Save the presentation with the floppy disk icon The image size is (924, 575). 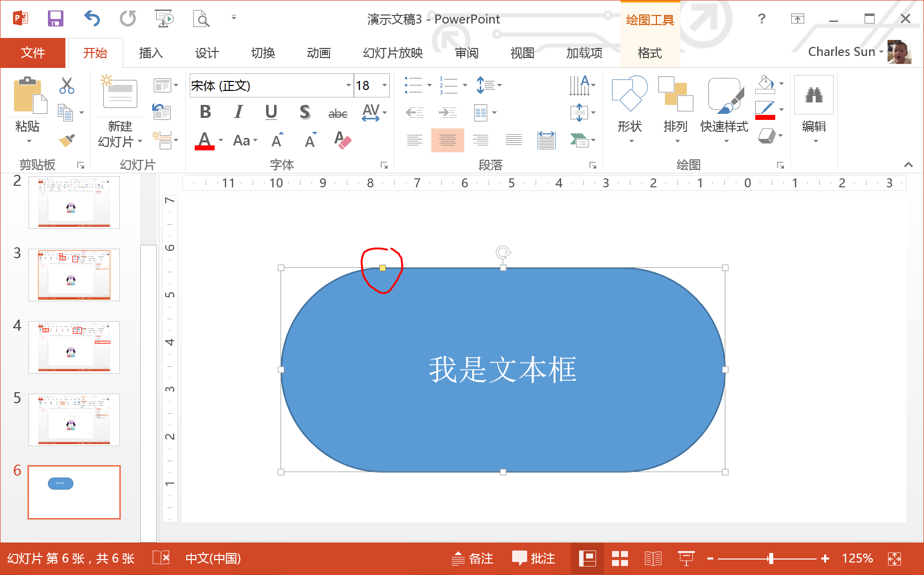click(x=55, y=18)
